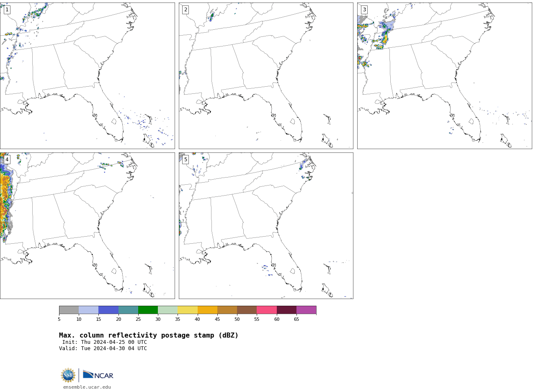Click the NSF logo icon
Screen dimensions: 536x392
68,375
